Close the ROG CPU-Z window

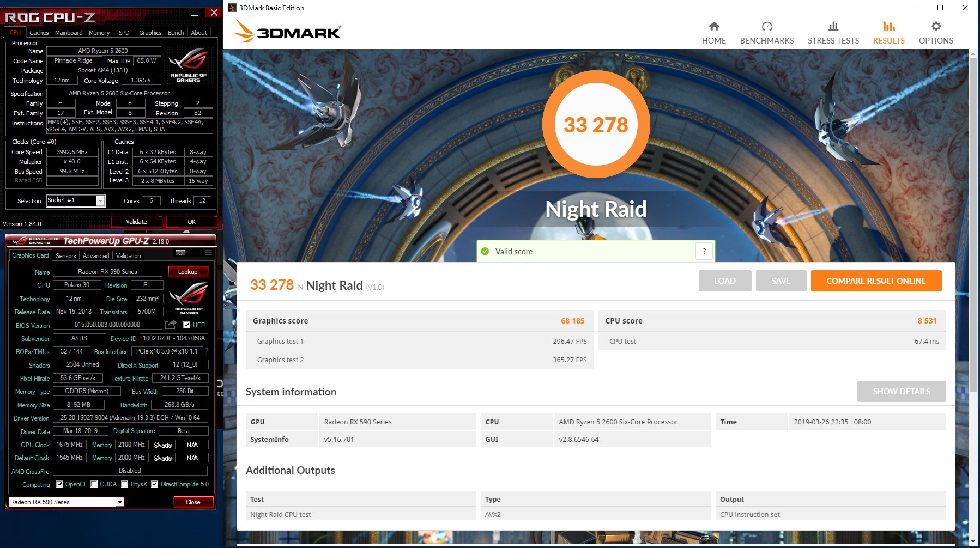coord(214,13)
